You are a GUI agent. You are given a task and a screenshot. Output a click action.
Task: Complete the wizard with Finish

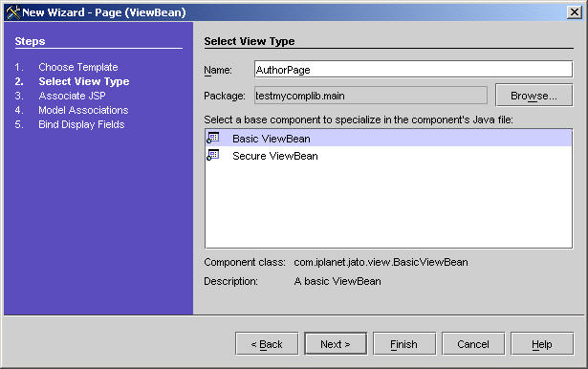coord(404,343)
